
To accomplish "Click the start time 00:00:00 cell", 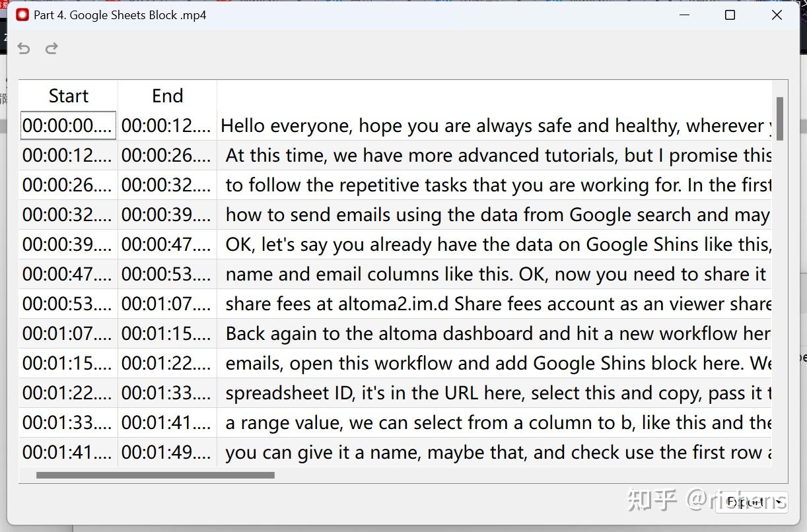I will click(68, 125).
